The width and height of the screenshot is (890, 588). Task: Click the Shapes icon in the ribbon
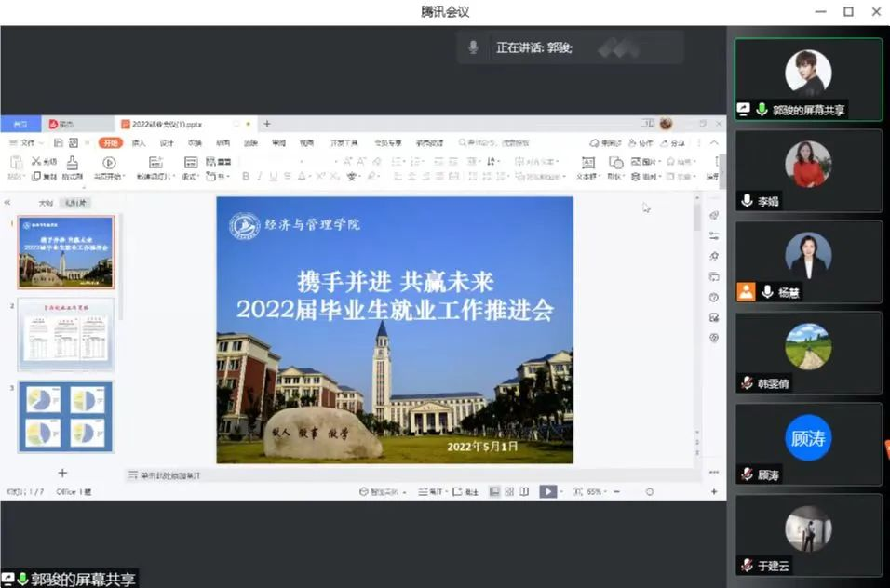(x=614, y=162)
